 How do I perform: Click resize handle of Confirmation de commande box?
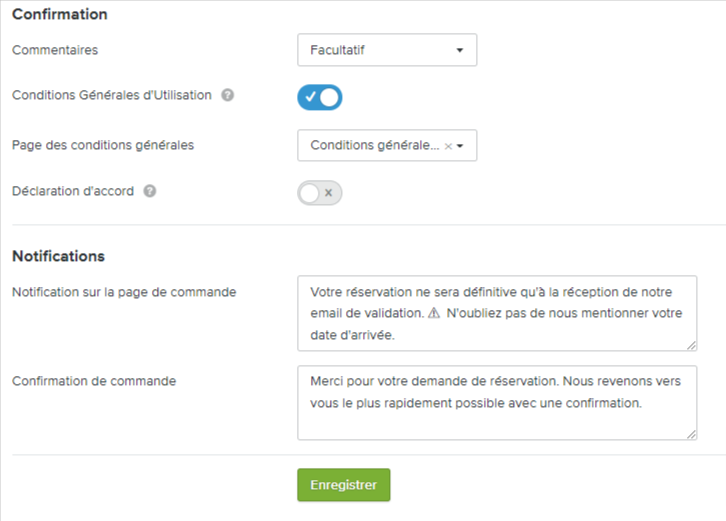click(691, 434)
